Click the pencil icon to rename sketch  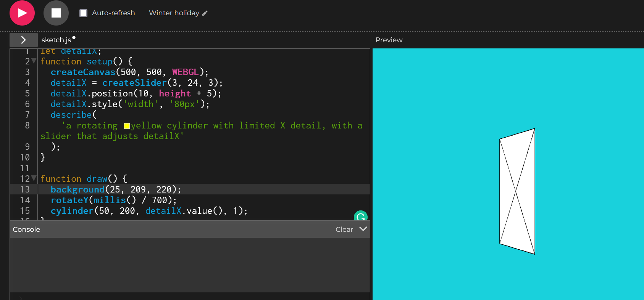tap(205, 13)
